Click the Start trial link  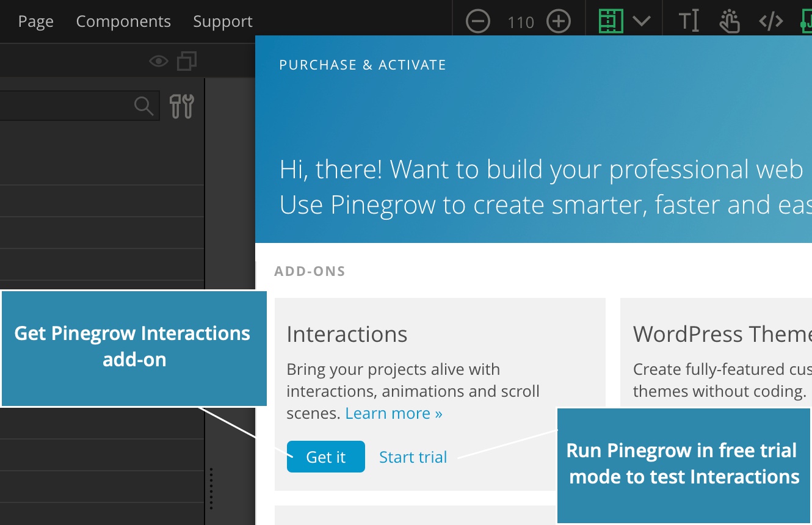[x=413, y=457]
